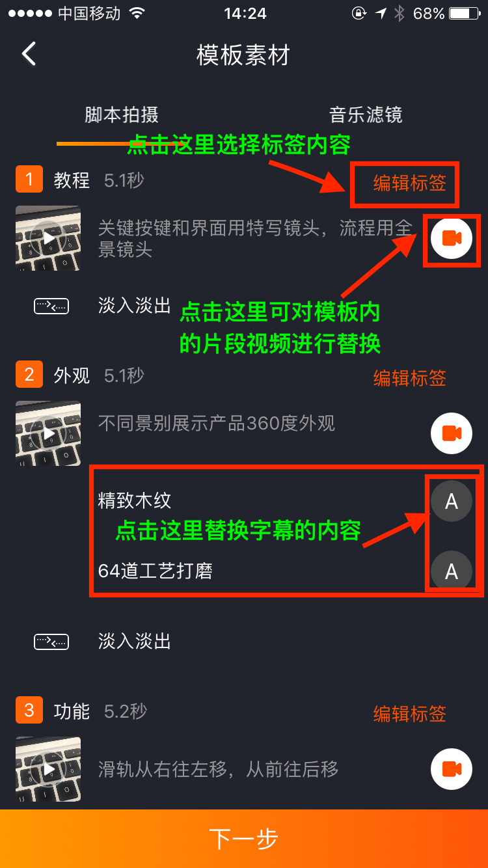
Task: Edit the 精致木纹 subtitle via its A icon
Action: [452, 501]
